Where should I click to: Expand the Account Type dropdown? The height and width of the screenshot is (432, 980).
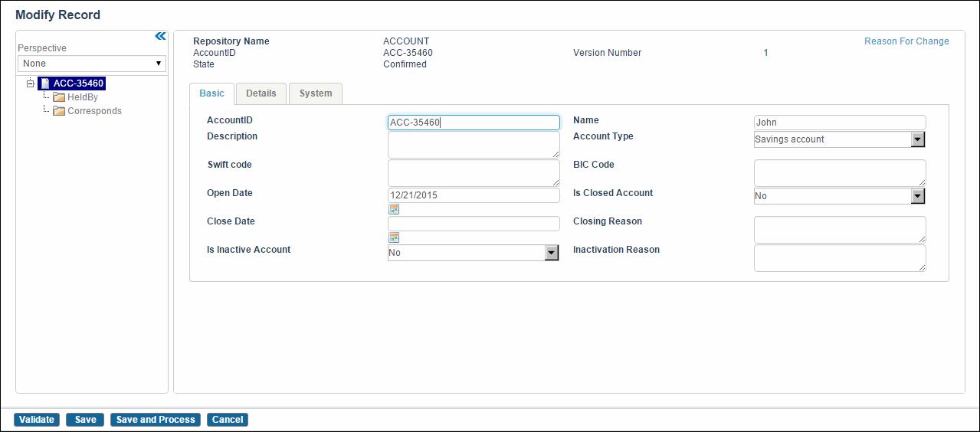click(x=918, y=139)
